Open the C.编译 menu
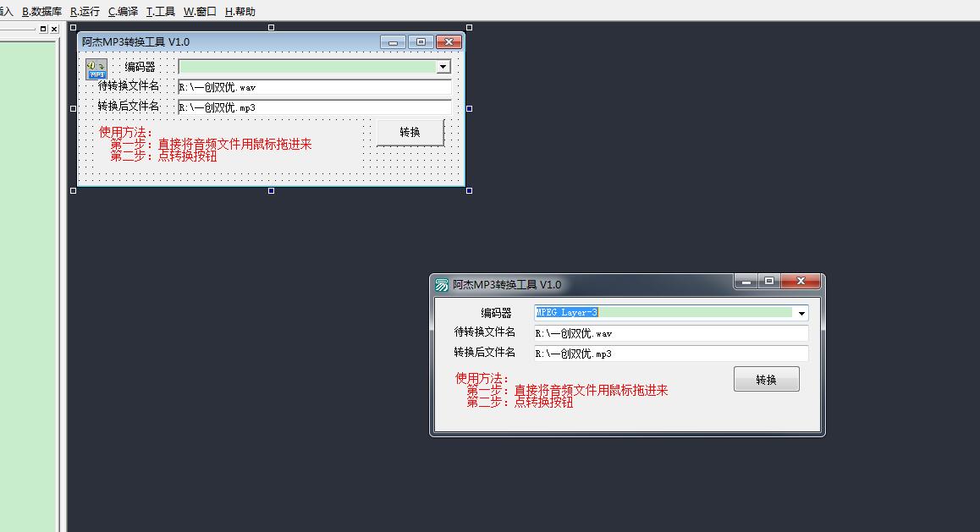Screen dimensions: 980x532 click(x=123, y=11)
